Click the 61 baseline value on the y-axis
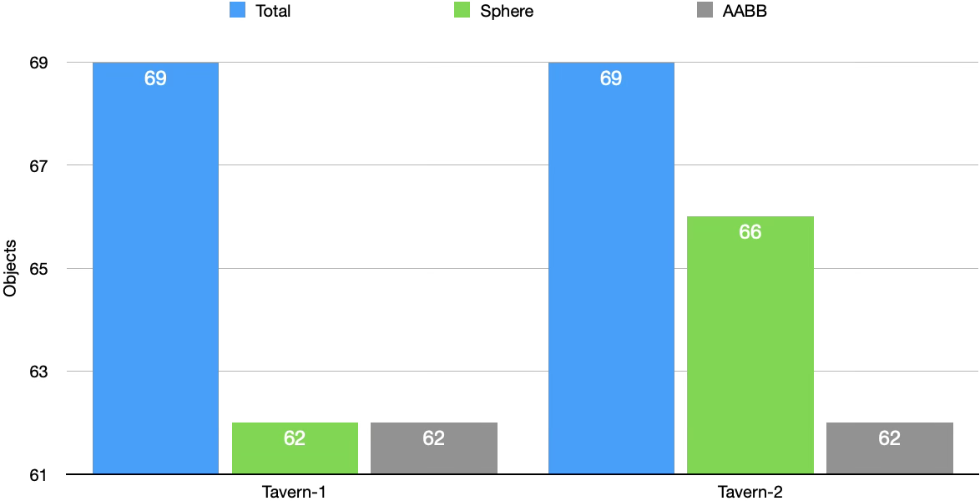The image size is (980, 501). tap(39, 475)
